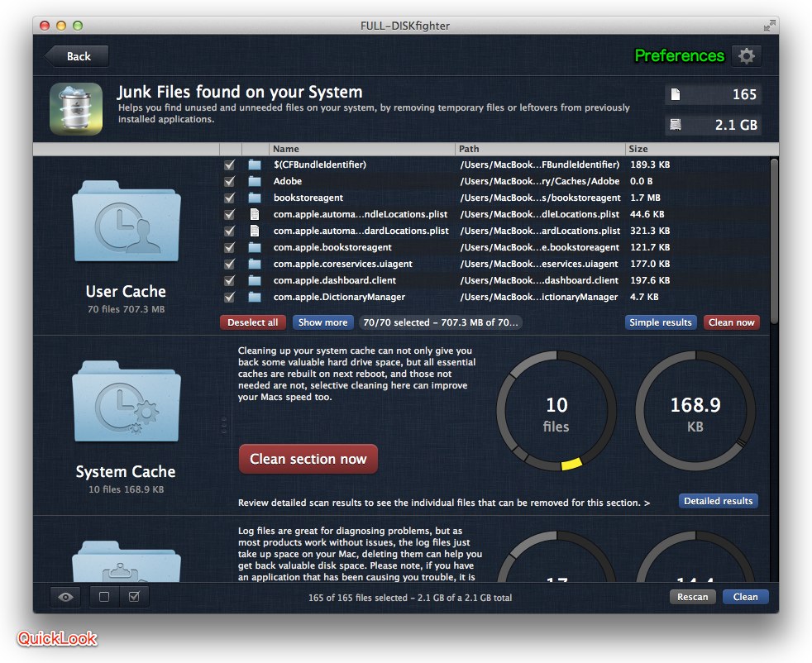Viewport: 812px width, 663px height.
Task: Click path /Users/MacBook...ry/Caches/Adobe
Action: [540, 181]
